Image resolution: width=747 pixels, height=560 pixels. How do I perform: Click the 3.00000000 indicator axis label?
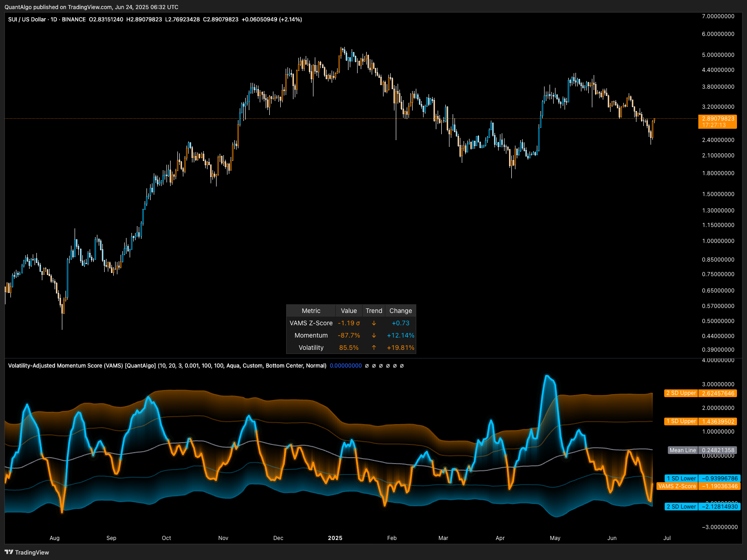pyautogui.click(x=718, y=384)
